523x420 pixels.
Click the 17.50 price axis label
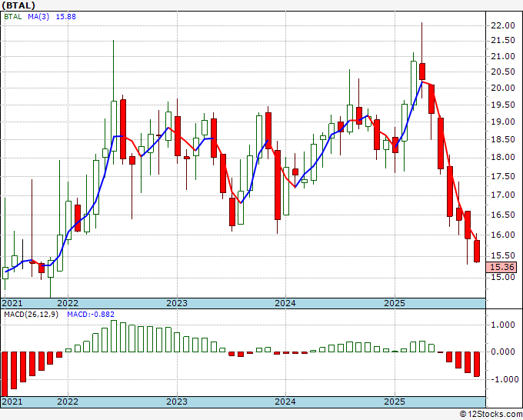pyautogui.click(x=503, y=176)
